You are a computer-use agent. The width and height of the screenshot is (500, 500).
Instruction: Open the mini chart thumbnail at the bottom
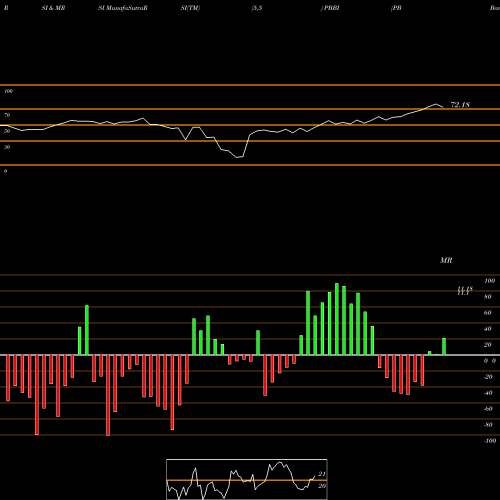point(247,479)
